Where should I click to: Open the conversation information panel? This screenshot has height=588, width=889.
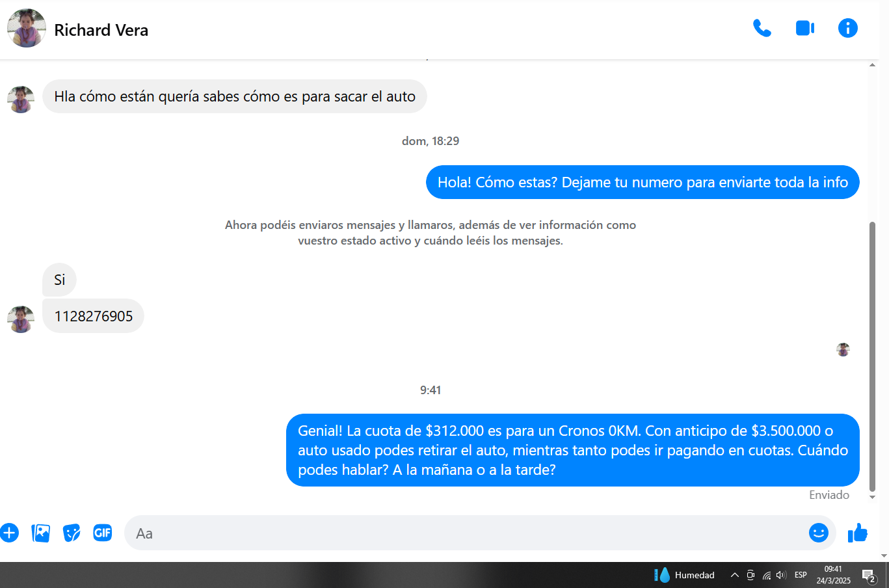coord(848,28)
